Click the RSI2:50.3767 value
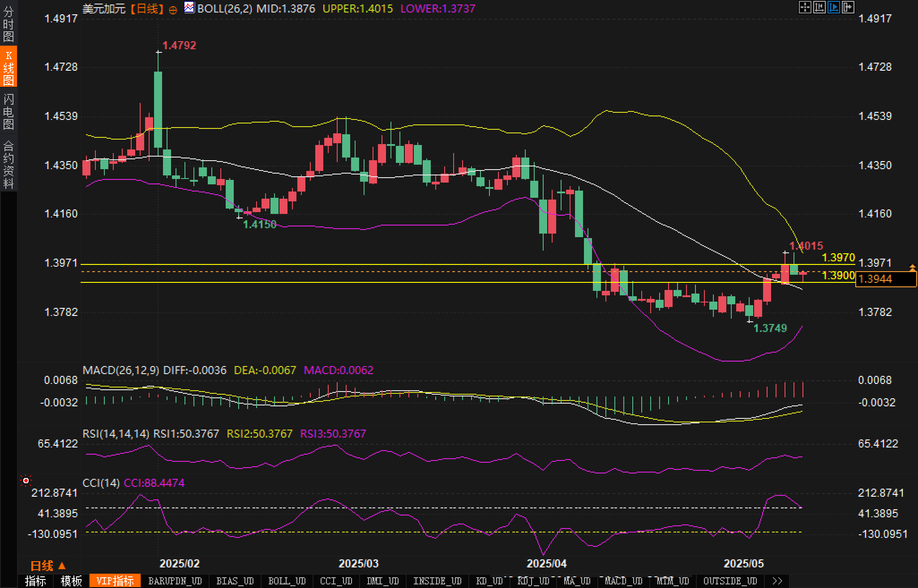Viewport: 918px width, 588px height. tap(259, 434)
